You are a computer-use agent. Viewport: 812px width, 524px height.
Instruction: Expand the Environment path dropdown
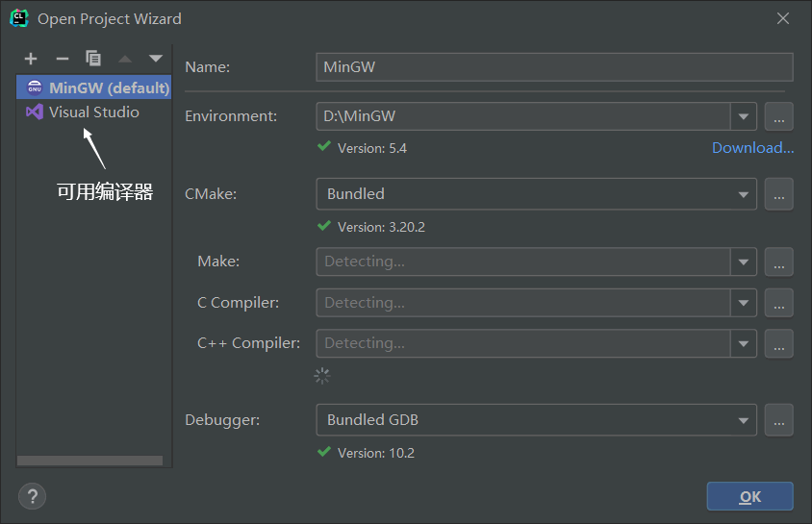(744, 116)
